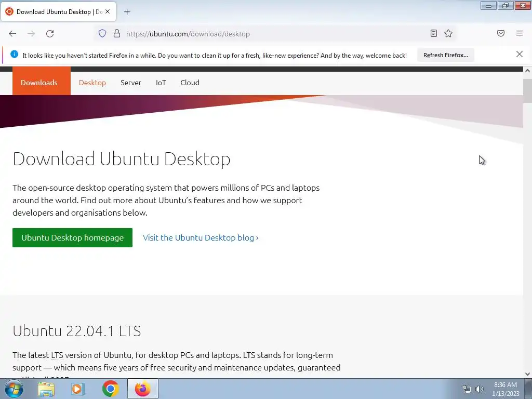532x399 pixels.
Task: Click the Ubuntu favicon on the tab
Action: point(9,11)
